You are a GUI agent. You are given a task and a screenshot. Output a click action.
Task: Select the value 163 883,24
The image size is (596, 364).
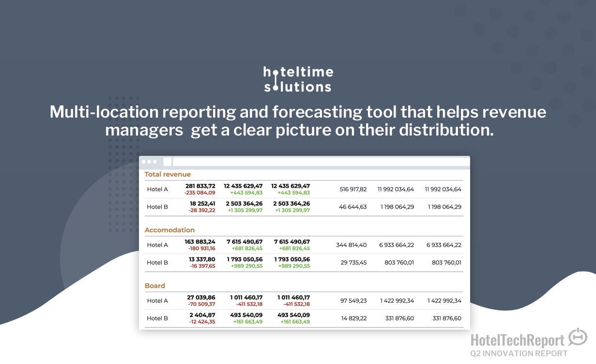pos(200,242)
